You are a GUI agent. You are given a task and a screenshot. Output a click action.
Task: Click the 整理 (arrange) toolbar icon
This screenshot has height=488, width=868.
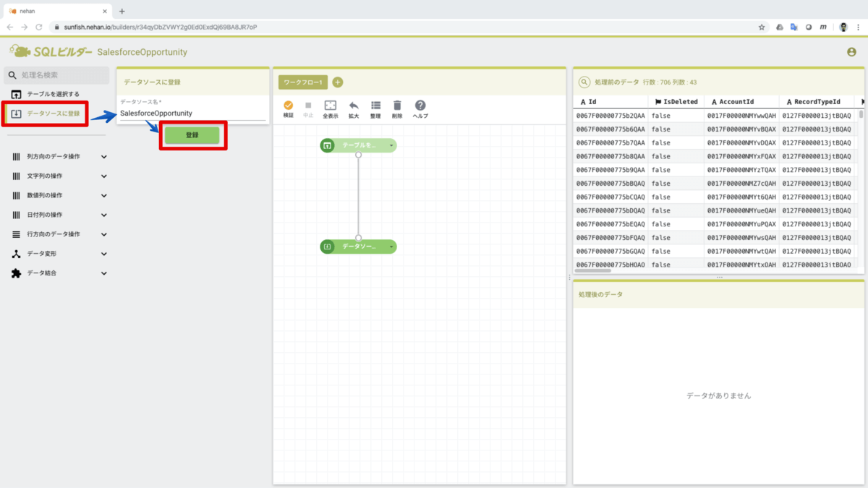point(375,106)
